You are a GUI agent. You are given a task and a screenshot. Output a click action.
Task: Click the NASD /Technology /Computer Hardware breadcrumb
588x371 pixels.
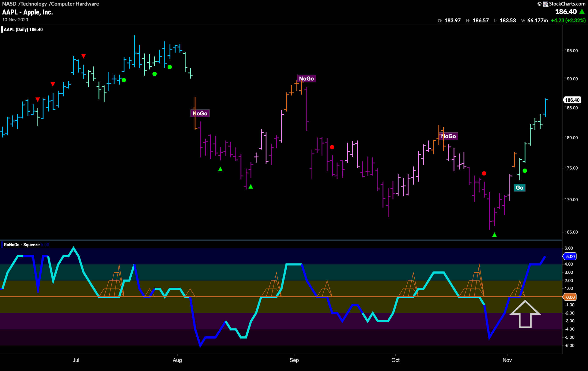pos(51,4)
